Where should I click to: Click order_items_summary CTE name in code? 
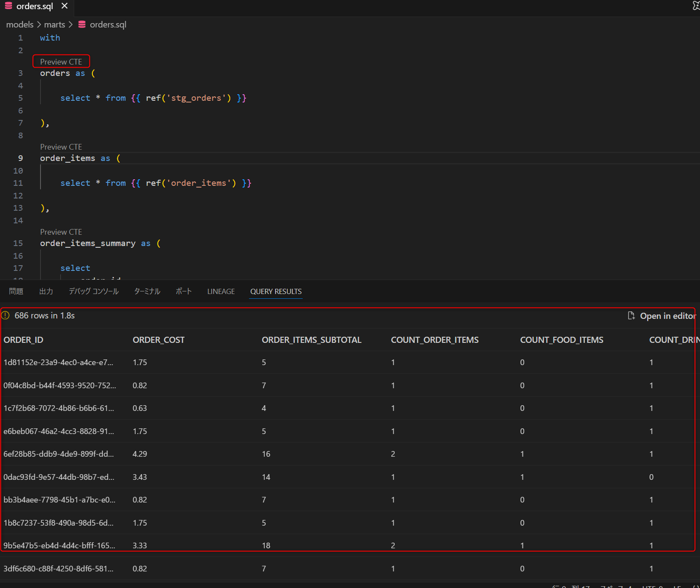click(x=88, y=243)
